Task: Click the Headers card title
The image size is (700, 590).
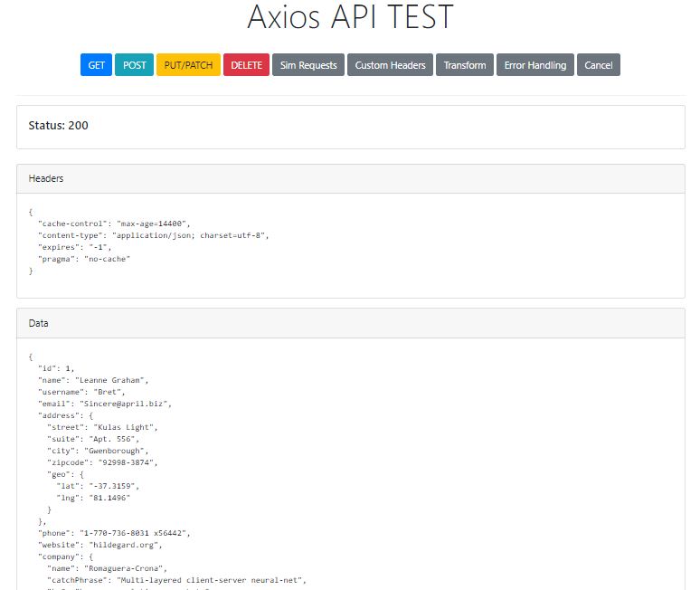Action: pos(46,178)
